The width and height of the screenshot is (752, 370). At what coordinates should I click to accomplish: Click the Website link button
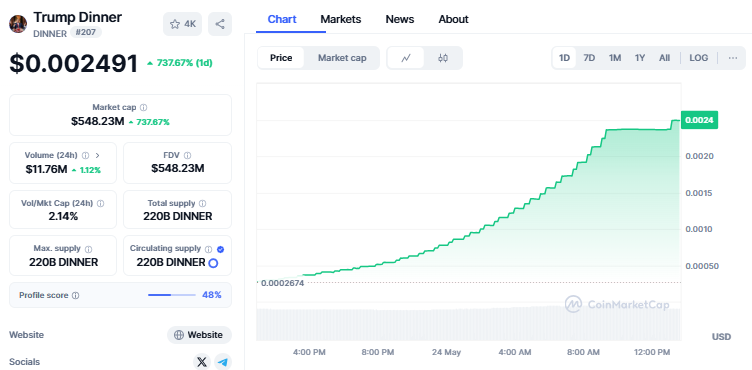click(x=199, y=335)
